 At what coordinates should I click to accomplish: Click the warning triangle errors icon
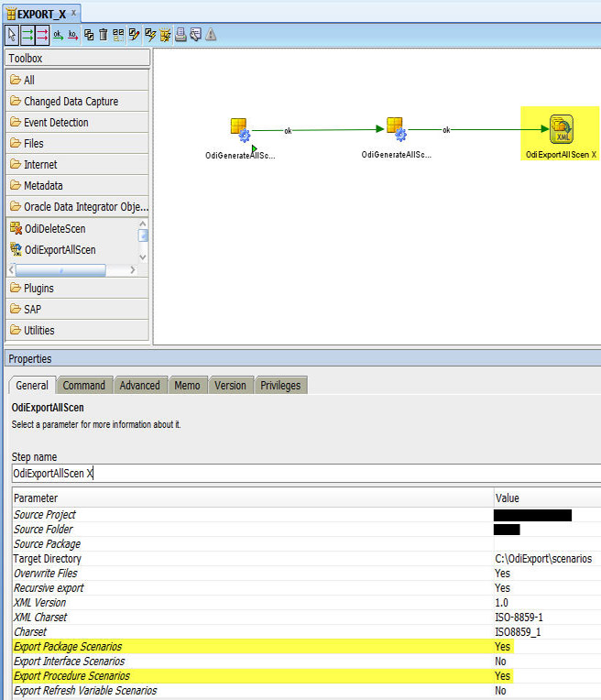tap(211, 35)
